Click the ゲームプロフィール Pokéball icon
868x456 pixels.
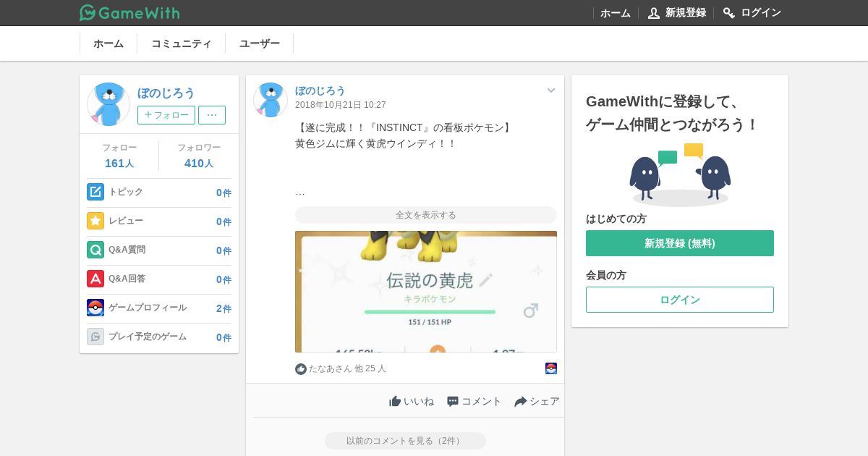[95, 308]
